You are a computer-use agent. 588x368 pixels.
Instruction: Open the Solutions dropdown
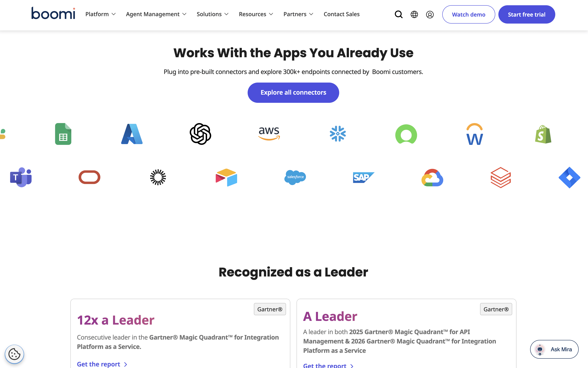[213, 14]
